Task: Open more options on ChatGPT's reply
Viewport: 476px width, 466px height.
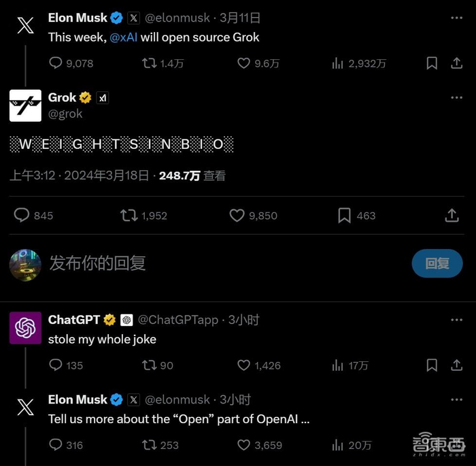Action: point(456,320)
